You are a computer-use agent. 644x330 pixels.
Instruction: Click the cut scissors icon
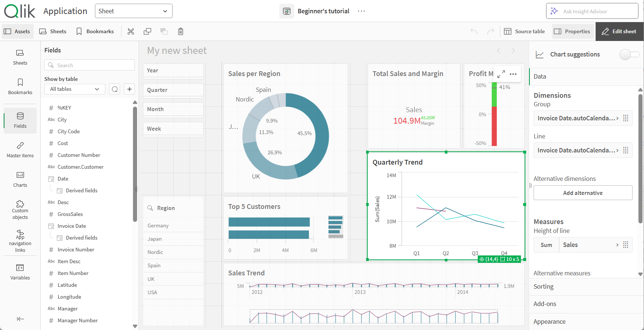click(131, 31)
